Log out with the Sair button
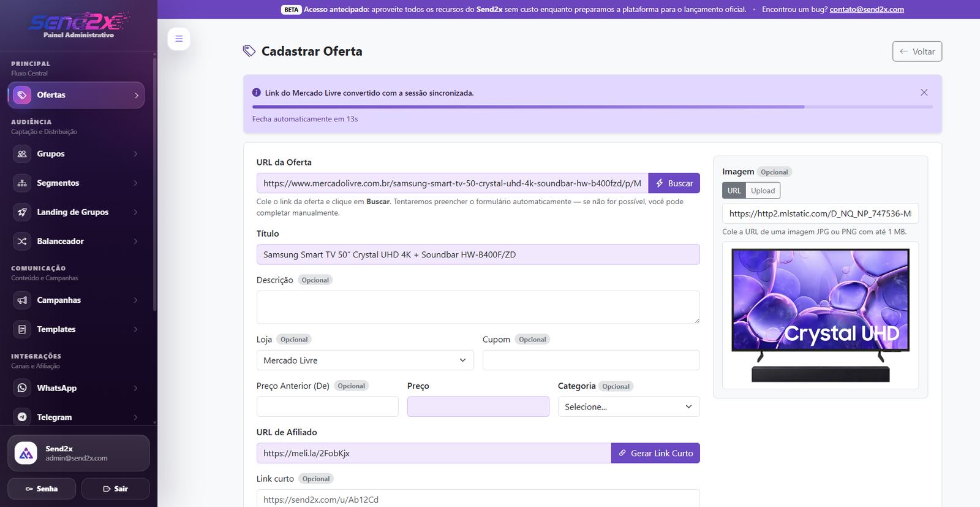Image resolution: width=980 pixels, height=507 pixels. [x=116, y=489]
